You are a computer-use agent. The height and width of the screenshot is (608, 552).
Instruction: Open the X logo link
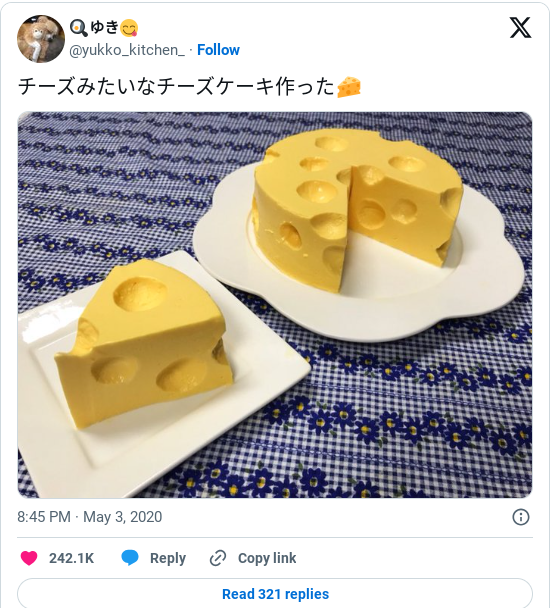[520, 28]
